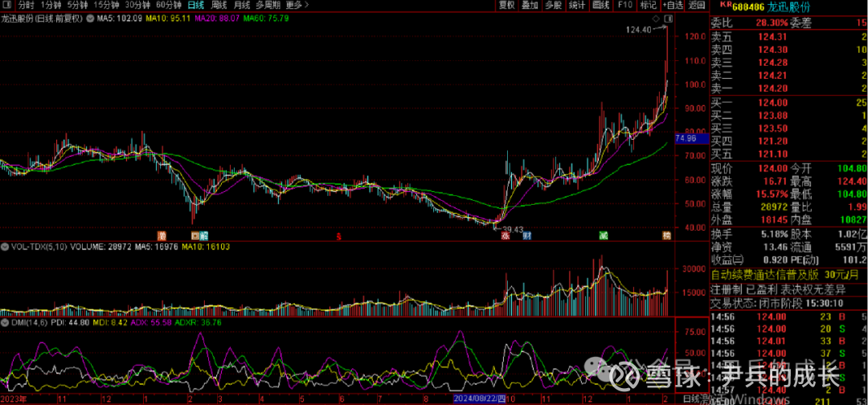
Task: Click the 涨幅 15.57% value
Action: click(x=771, y=194)
